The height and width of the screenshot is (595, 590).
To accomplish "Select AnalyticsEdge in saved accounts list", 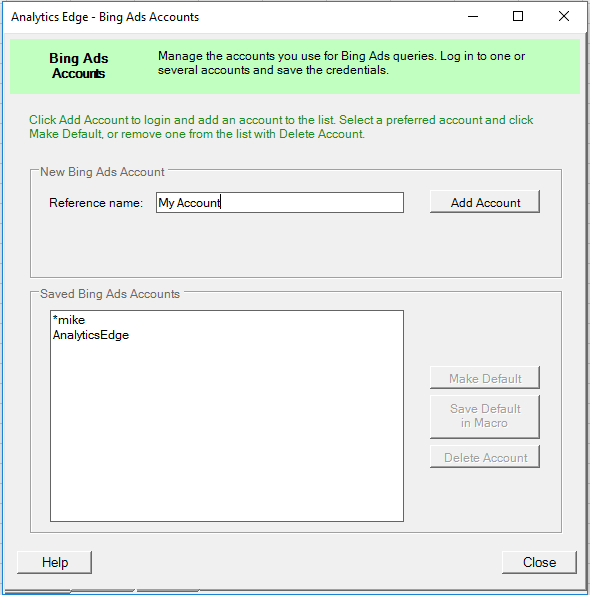I will coord(91,335).
